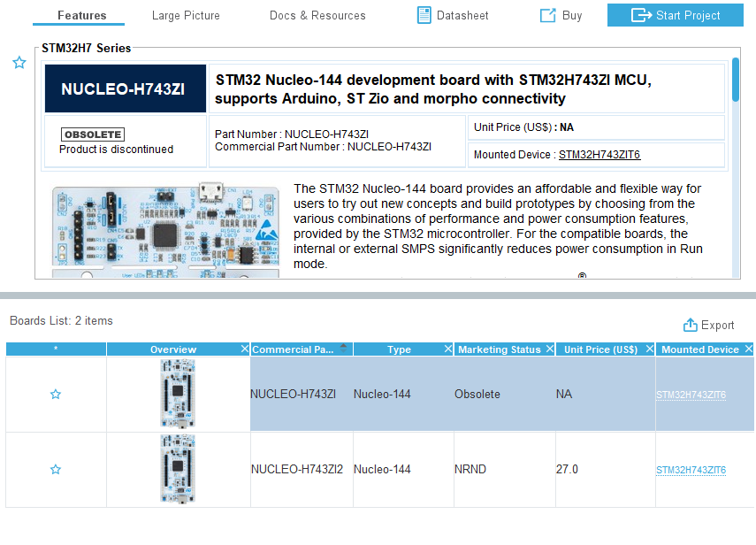Click the Start Project button

675,15
